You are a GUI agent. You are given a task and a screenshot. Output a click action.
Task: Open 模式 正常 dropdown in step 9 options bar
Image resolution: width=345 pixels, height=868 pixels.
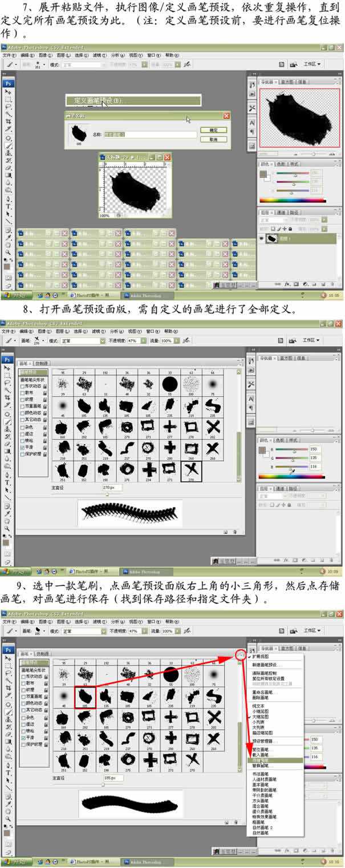[84, 632]
